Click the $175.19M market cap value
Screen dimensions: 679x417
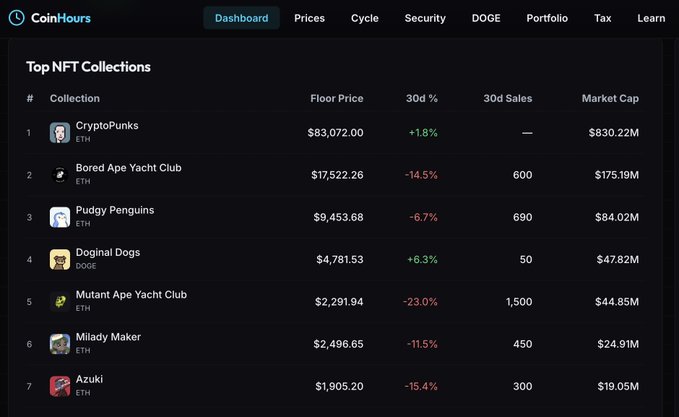(616, 175)
